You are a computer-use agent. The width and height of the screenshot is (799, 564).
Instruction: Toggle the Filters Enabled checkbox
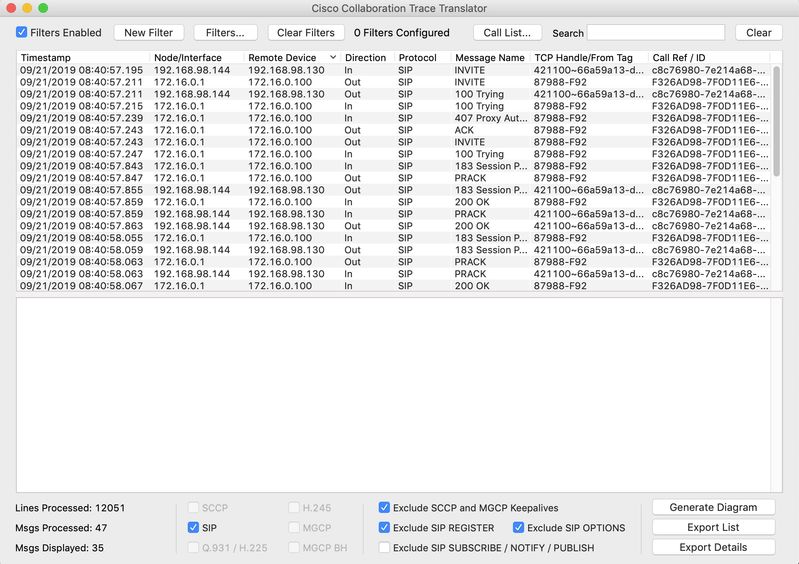point(21,32)
